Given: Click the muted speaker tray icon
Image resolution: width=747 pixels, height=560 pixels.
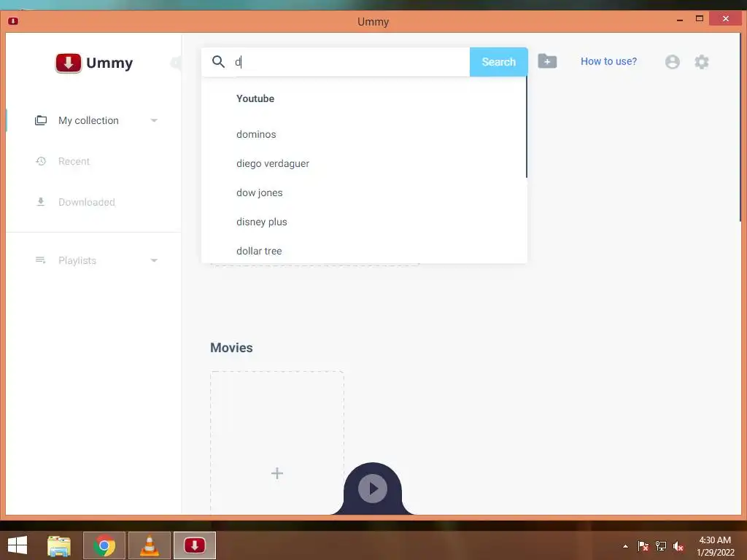Looking at the screenshot, I should pyautogui.click(x=678, y=546).
